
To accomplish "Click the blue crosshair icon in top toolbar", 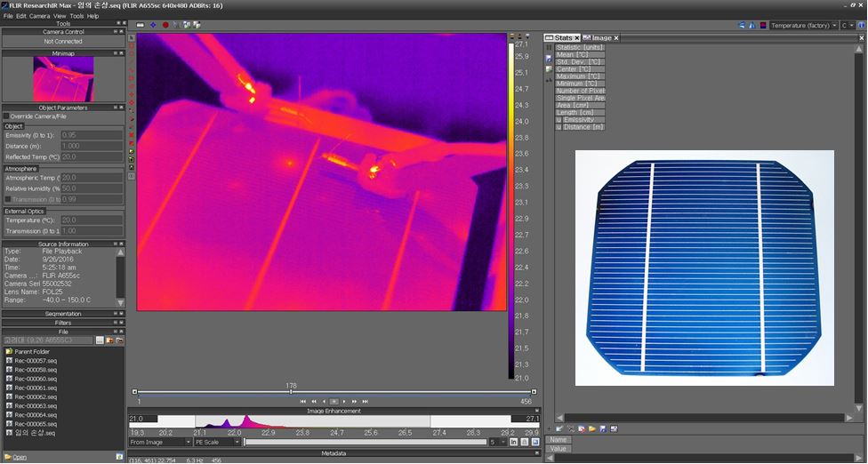I will point(152,25).
